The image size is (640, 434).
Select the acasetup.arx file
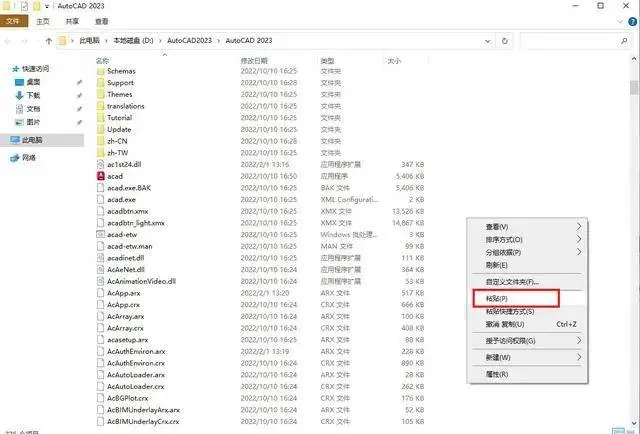(127, 340)
